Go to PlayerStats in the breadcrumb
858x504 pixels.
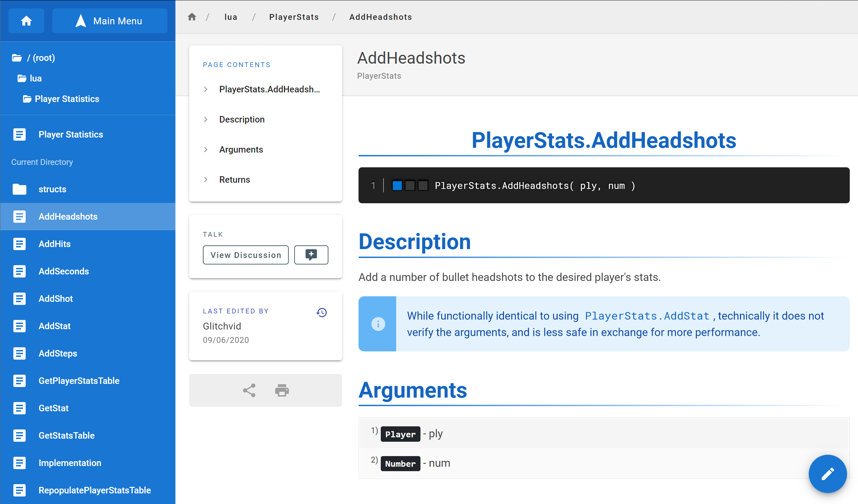294,17
